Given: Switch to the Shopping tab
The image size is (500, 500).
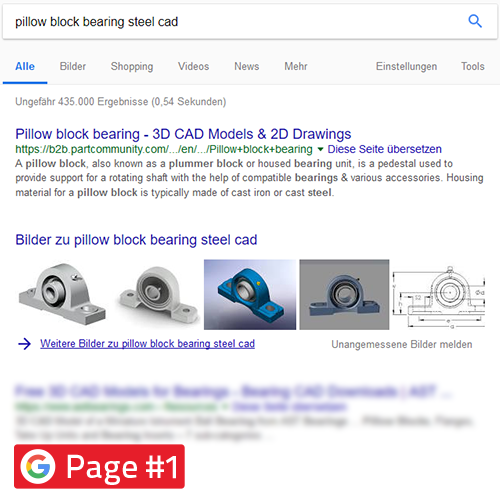Looking at the screenshot, I should 132,66.
